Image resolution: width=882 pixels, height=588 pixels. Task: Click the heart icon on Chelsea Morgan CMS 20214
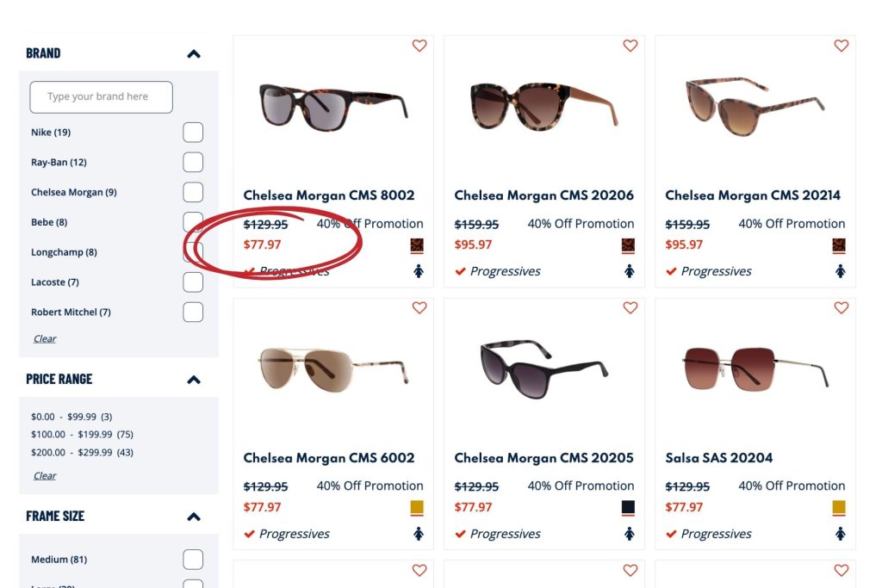click(x=842, y=46)
